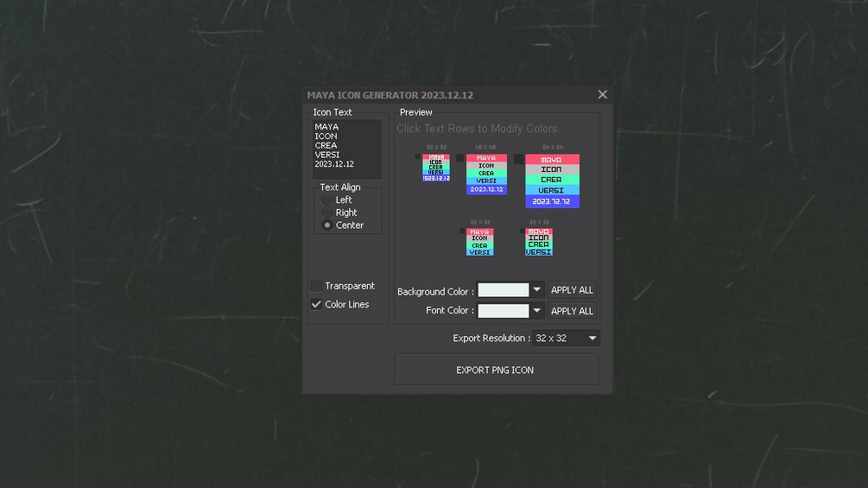Click the Background Color swatch
868x488 pixels.
tap(504, 290)
